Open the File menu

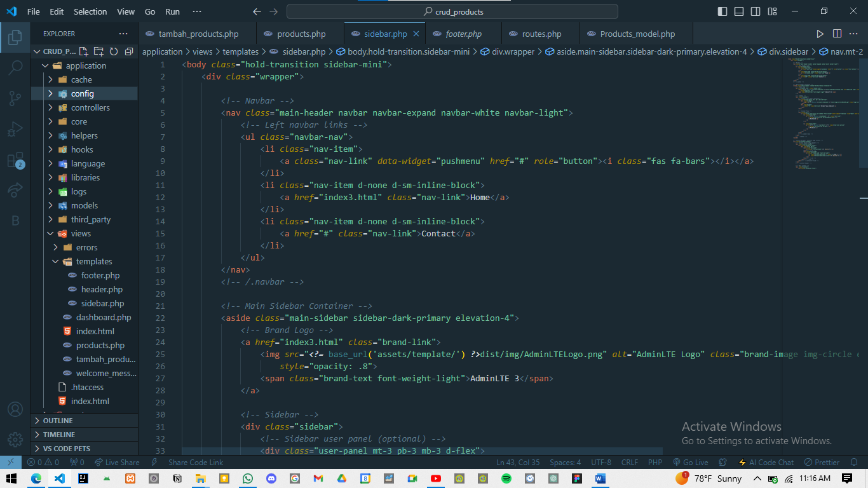(x=33, y=11)
